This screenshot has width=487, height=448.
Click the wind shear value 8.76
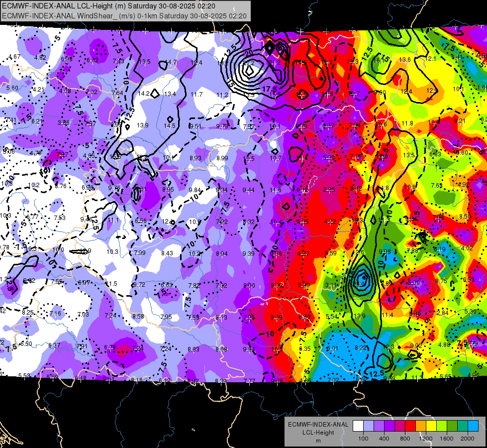(x=61, y=186)
